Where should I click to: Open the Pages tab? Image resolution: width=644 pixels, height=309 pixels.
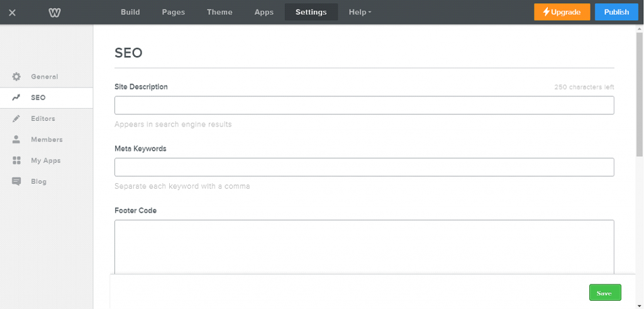click(x=174, y=12)
